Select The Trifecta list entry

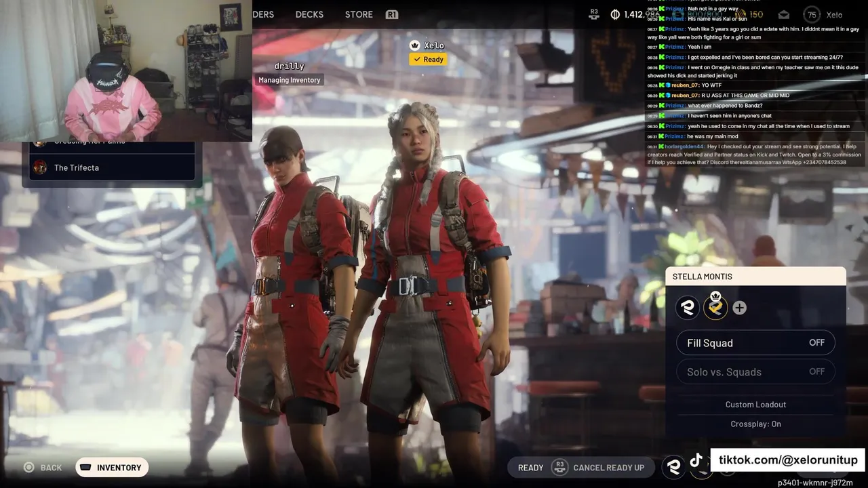[x=112, y=167]
